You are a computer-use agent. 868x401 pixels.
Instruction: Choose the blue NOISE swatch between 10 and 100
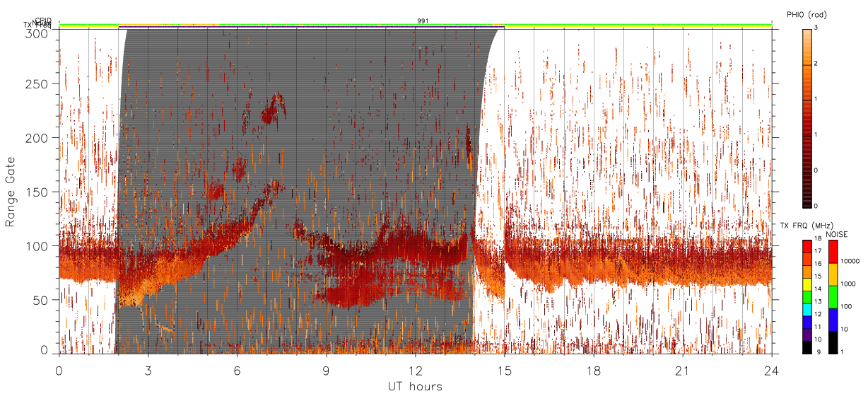833,320
